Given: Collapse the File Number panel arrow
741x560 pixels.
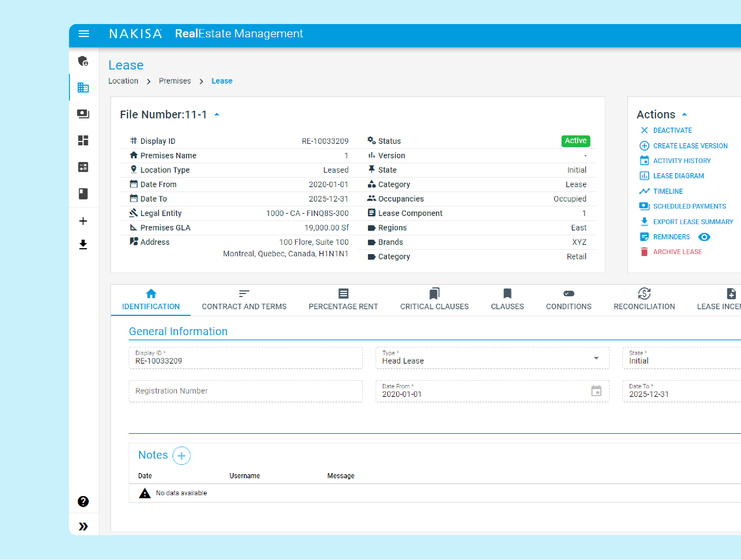Looking at the screenshot, I should (x=217, y=115).
